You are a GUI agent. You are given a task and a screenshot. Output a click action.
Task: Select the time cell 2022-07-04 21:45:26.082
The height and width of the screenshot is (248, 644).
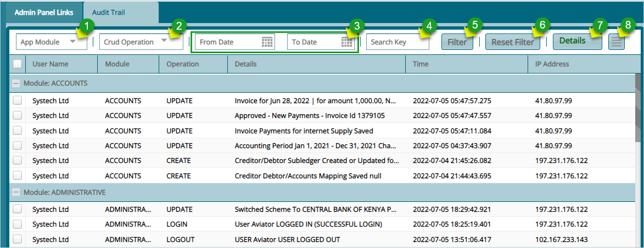pos(452,161)
